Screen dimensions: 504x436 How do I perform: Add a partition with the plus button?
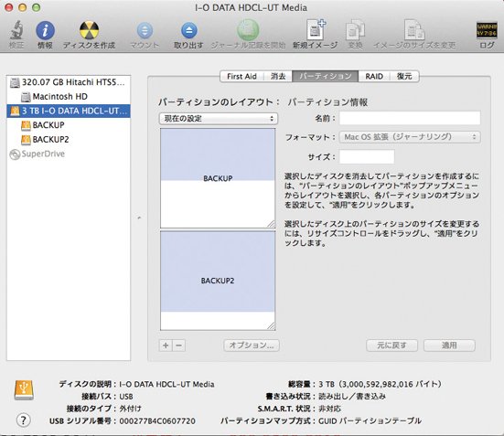coord(166,346)
